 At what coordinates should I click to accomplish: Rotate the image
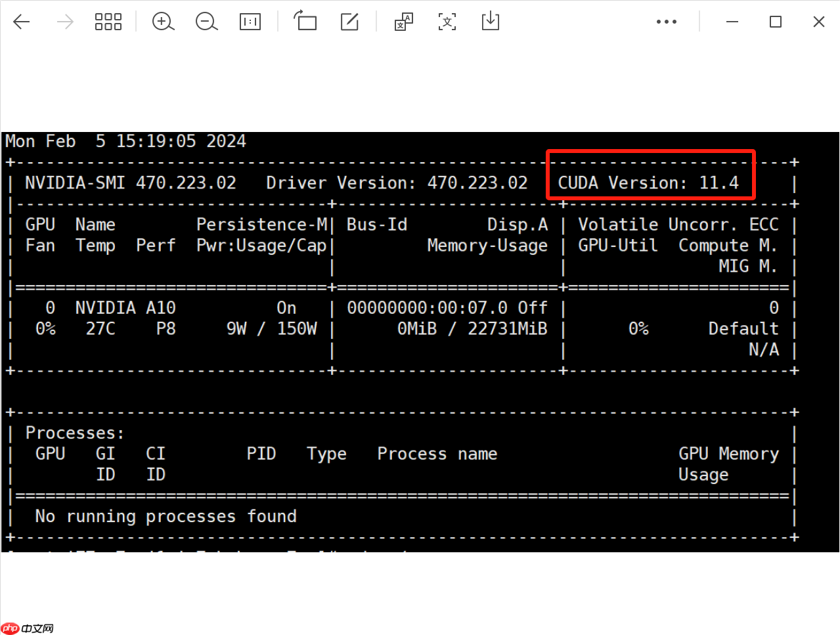click(x=305, y=21)
